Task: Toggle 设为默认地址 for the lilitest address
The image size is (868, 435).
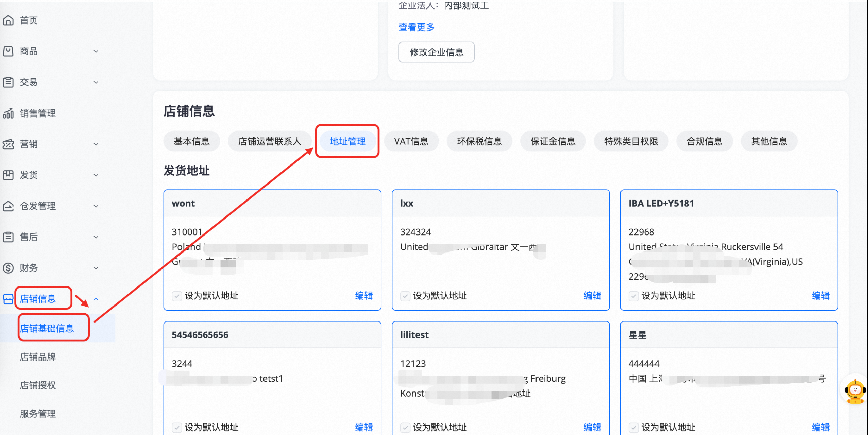Action: [x=405, y=427]
